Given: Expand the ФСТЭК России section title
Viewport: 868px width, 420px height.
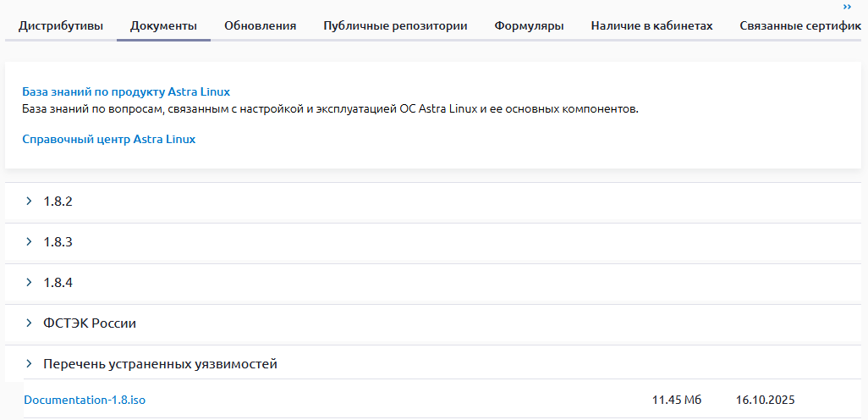Looking at the screenshot, I should (90, 323).
